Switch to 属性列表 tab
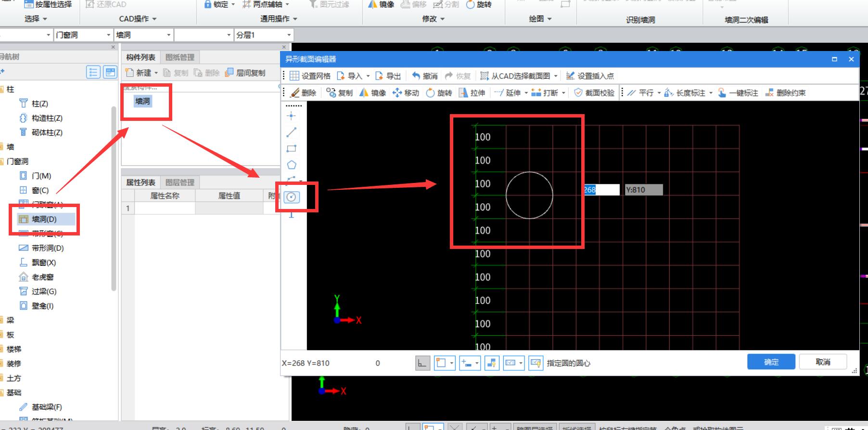 pos(140,182)
